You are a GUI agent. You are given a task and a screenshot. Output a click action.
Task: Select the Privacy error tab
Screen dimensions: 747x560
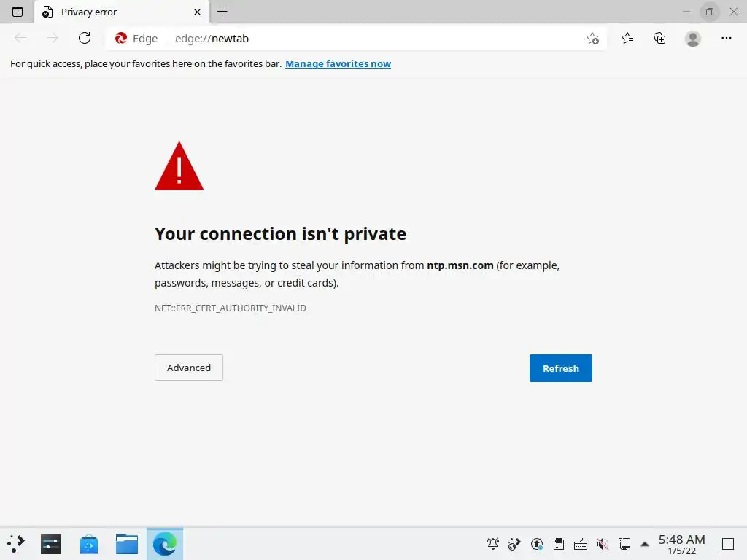click(x=122, y=12)
